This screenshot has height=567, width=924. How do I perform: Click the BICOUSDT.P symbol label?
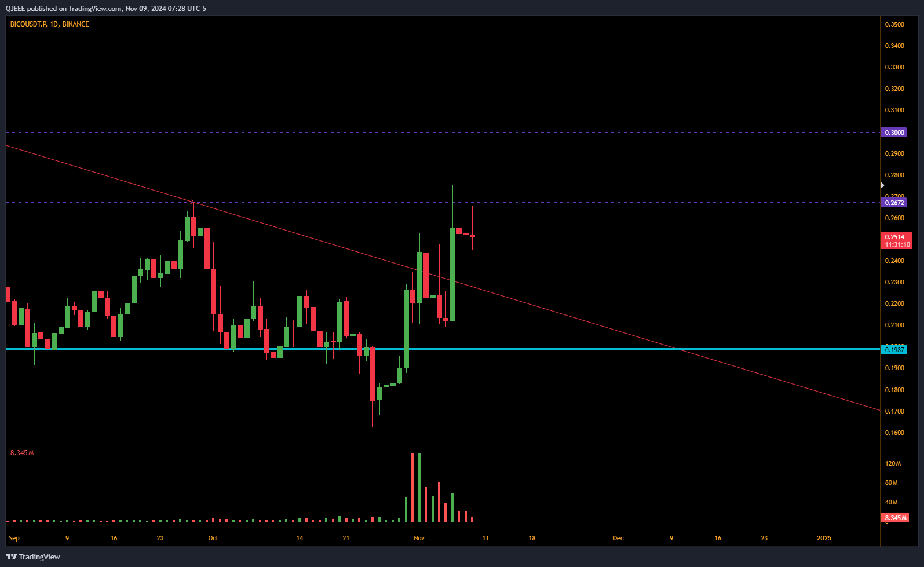28,24
